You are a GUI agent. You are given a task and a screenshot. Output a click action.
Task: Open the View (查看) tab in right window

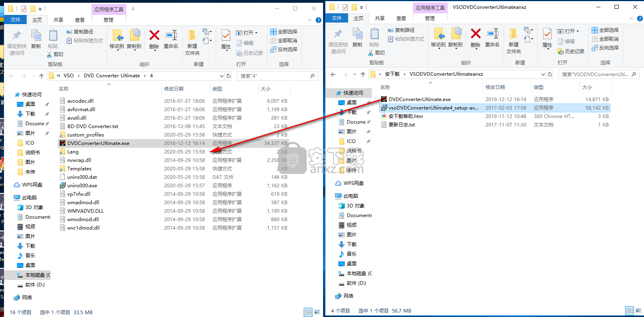click(401, 18)
